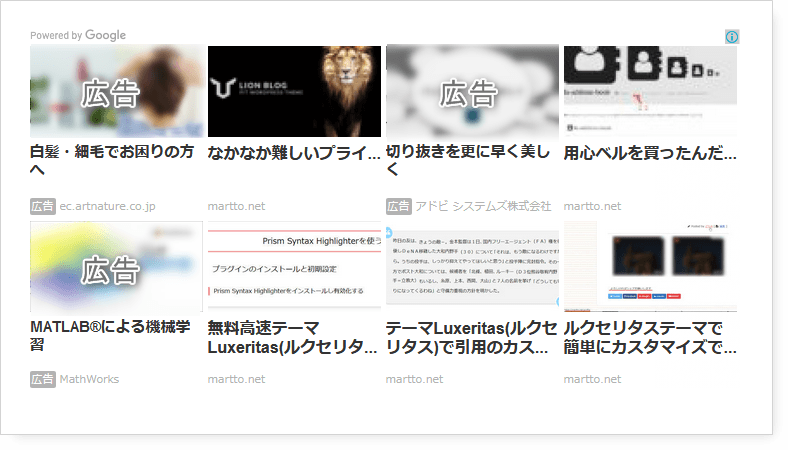Click the ルクセリタステーマで簡単にカスタマイズ title
Viewport: 788px width, 450px height.
650,337
